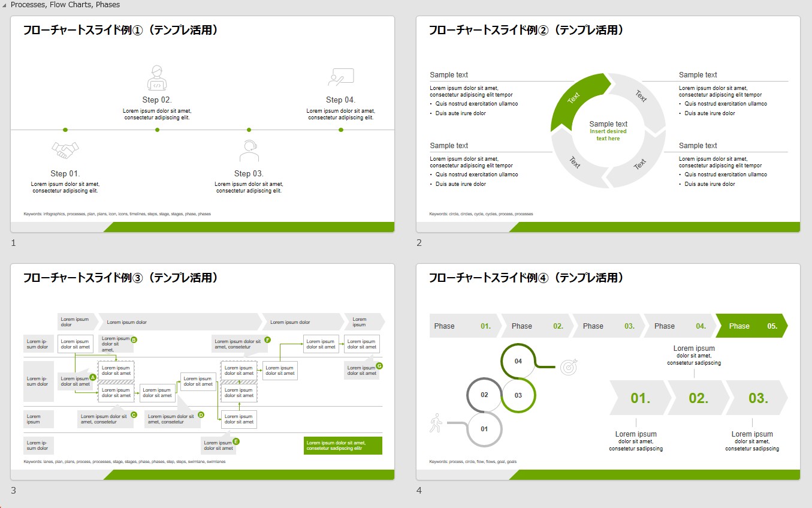Click the target goal icon in slide 4
This screenshot has height=508, width=812.
569,367
